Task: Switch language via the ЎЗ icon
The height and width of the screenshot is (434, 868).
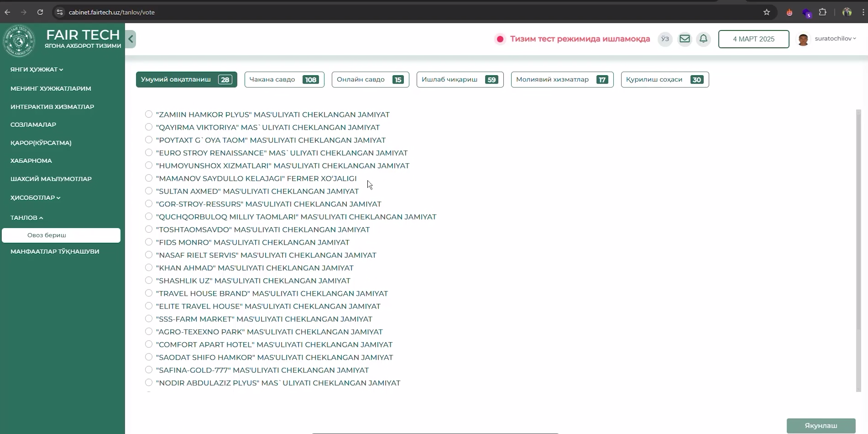Action: click(665, 39)
